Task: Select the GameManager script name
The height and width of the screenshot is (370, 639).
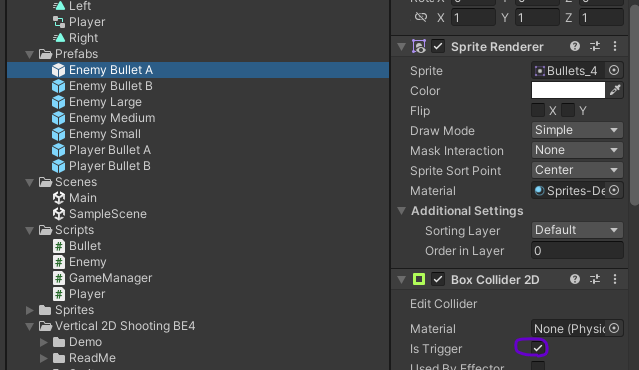Action: pyautogui.click(x=110, y=278)
